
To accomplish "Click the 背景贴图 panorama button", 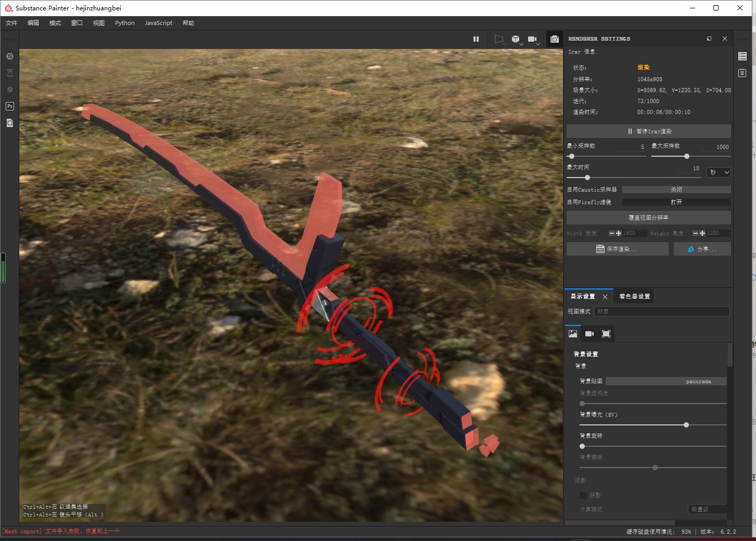I will pyautogui.click(x=666, y=382).
